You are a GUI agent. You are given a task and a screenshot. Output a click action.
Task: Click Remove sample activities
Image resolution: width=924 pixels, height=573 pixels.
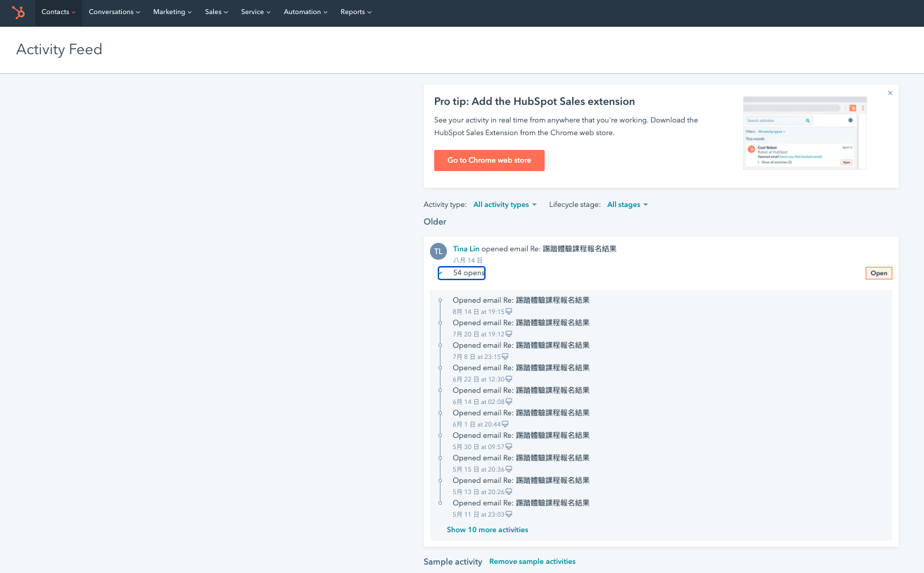pyautogui.click(x=532, y=561)
